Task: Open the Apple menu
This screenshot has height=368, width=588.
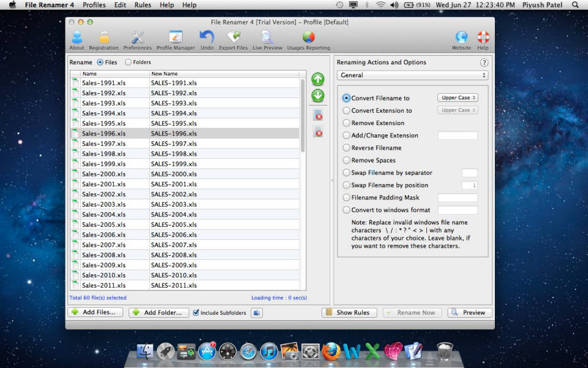Action: tap(13, 5)
